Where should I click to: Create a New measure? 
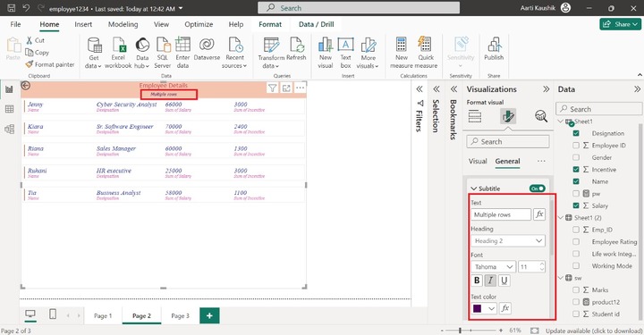click(402, 53)
